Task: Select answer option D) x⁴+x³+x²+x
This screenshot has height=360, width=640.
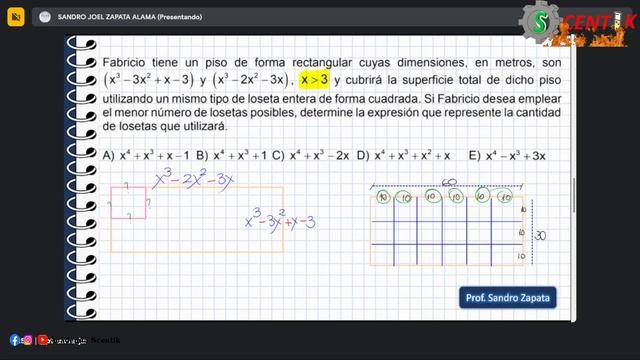Action: click(404, 156)
